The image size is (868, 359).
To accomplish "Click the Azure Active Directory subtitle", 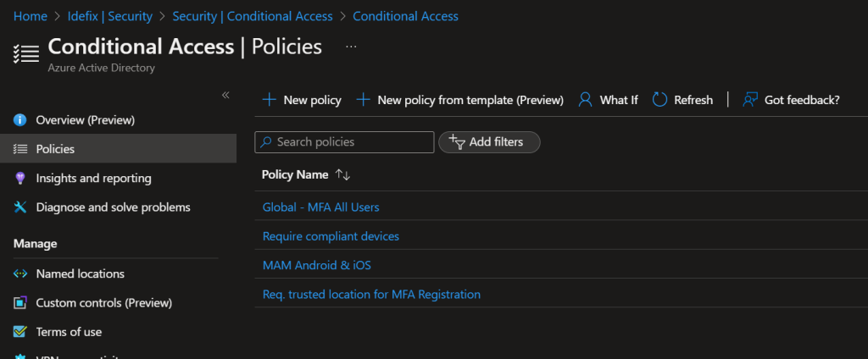I will (102, 68).
